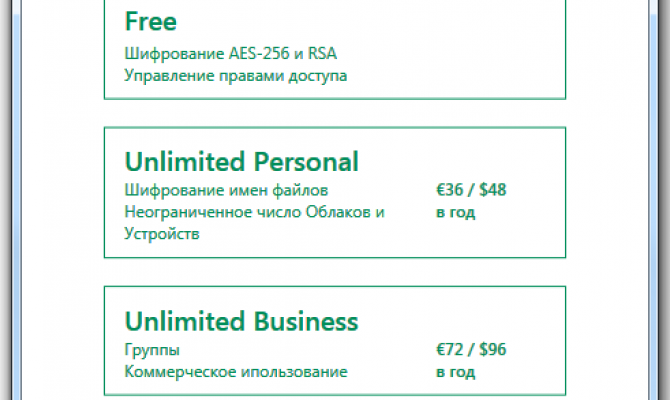The width and height of the screenshot is (670, 400).
Task: Click the gap between Personal and Business cards
Action: (335, 272)
